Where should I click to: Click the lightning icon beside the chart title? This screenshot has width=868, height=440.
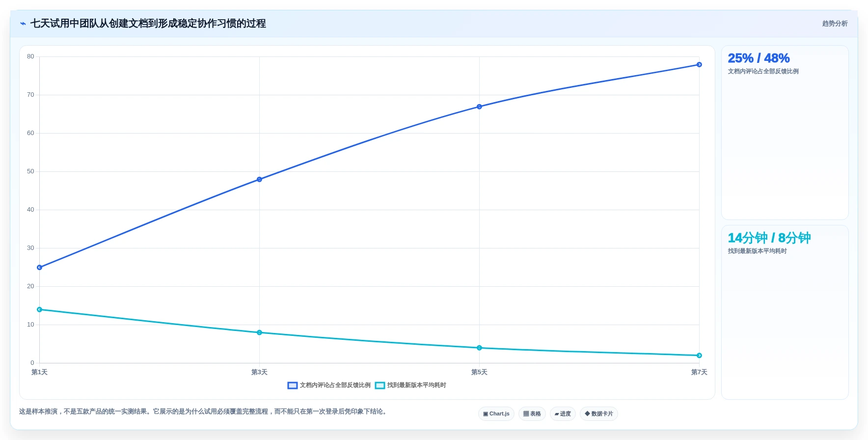pyautogui.click(x=23, y=24)
